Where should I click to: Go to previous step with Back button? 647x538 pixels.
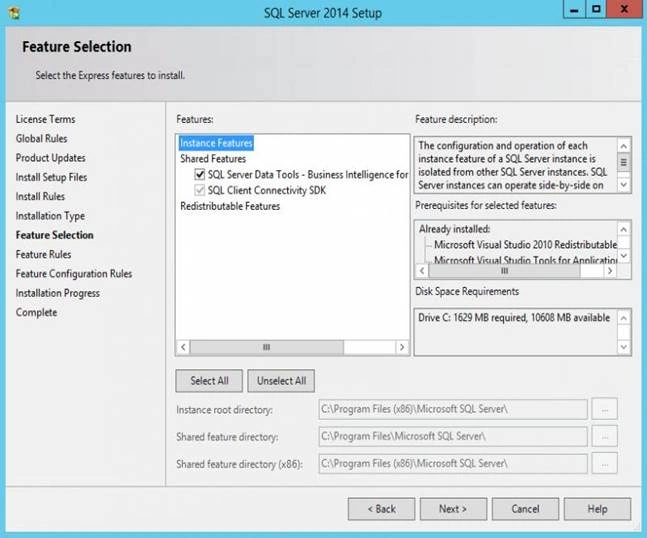tap(381, 509)
